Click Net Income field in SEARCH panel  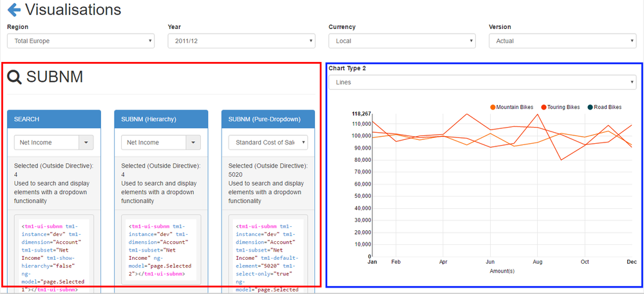pyautogui.click(x=46, y=142)
